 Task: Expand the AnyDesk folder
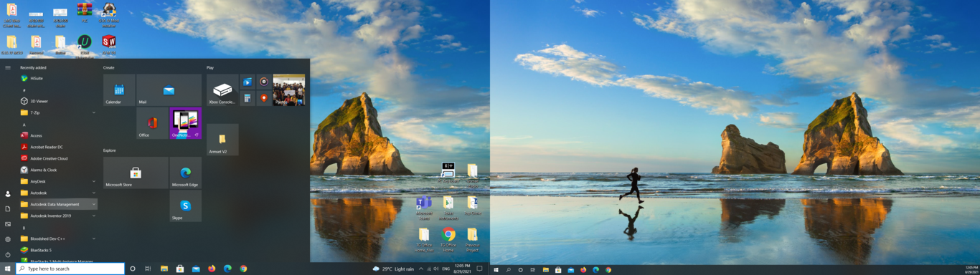tap(57, 181)
